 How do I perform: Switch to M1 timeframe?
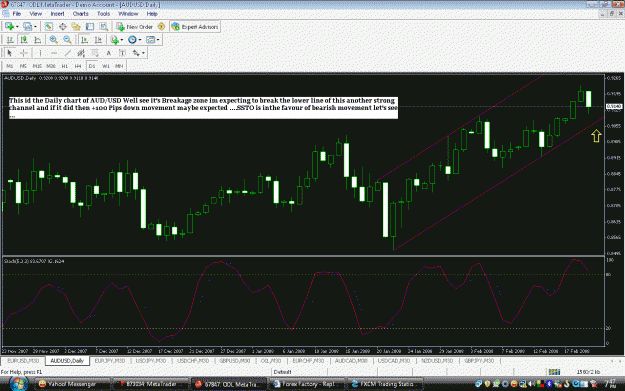click(x=10, y=66)
